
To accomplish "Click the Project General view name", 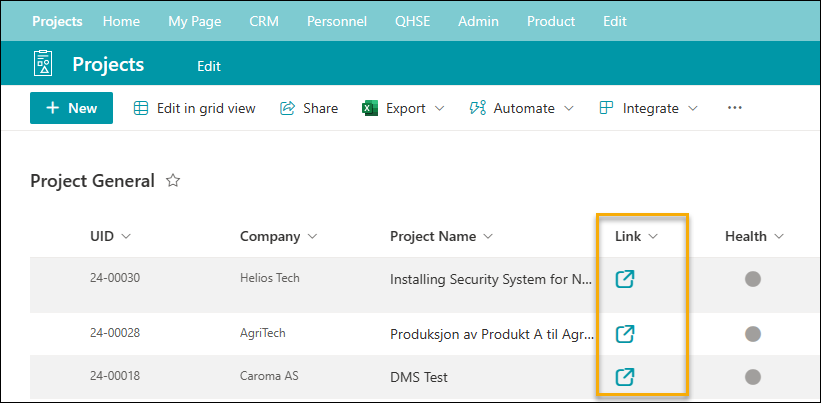I will click(93, 181).
